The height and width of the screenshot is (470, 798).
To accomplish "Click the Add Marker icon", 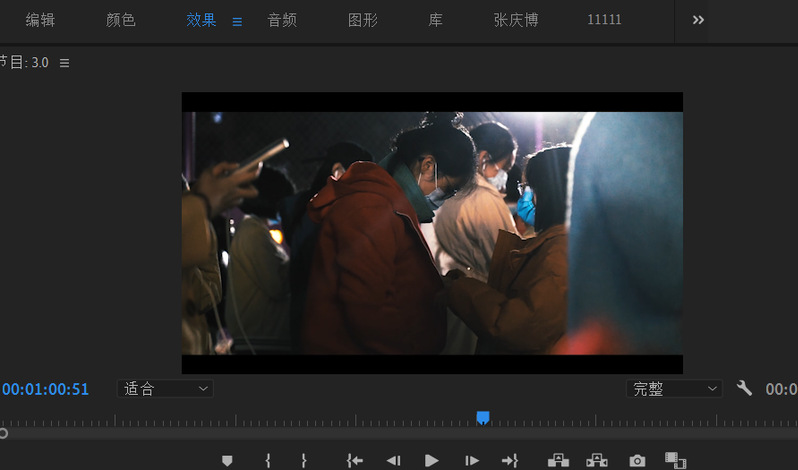I will (x=227, y=460).
